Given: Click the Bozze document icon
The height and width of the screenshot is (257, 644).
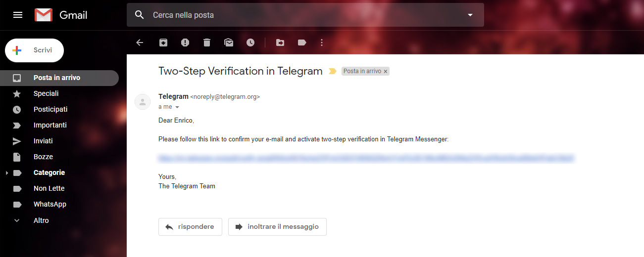Looking at the screenshot, I should click(x=17, y=157).
